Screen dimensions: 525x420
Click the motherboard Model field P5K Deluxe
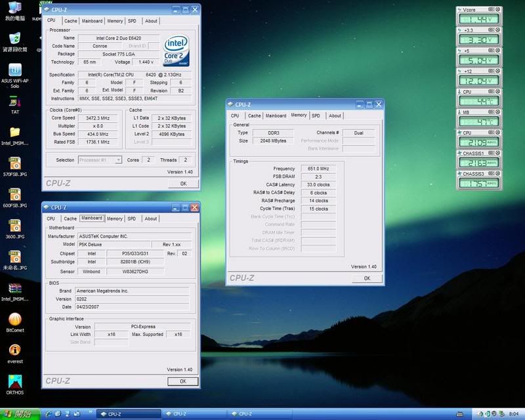(114, 245)
